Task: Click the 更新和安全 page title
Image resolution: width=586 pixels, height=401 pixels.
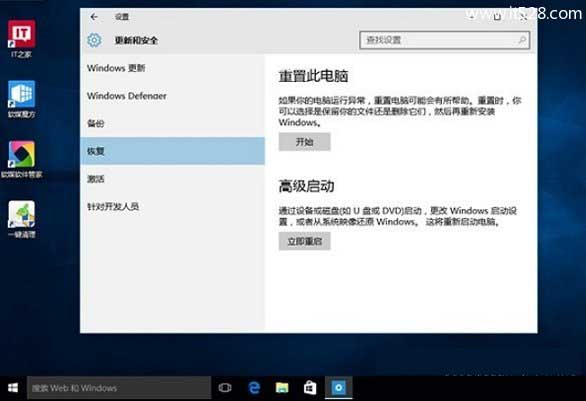Action: click(136, 40)
